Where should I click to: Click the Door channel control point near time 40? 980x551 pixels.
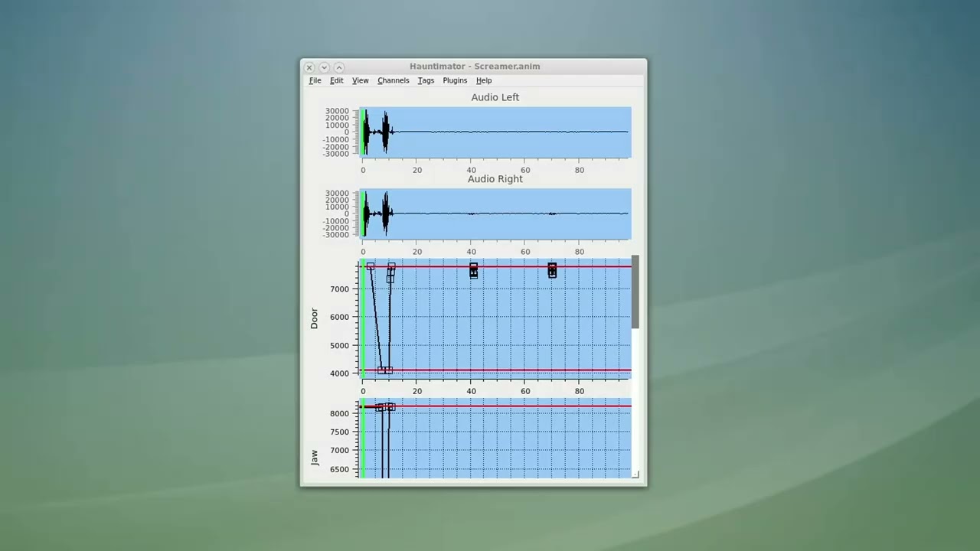pyautogui.click(x=473, y=270)
